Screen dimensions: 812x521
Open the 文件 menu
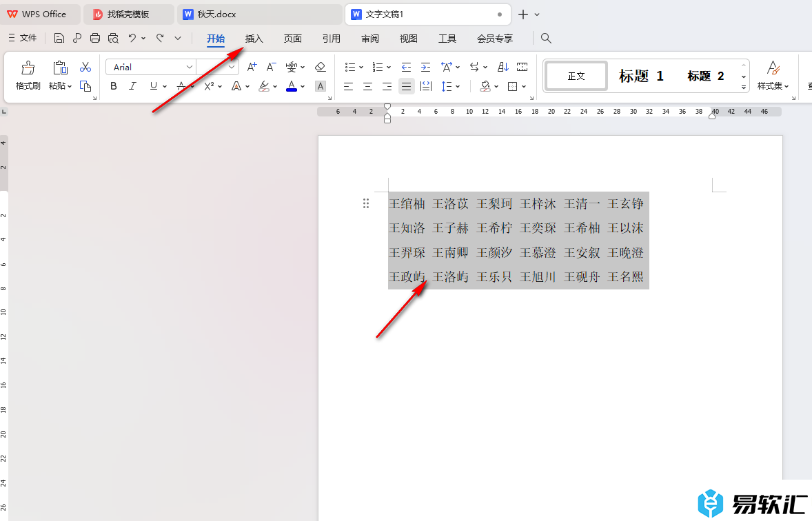pyautogui.click(x=23, y=38)
